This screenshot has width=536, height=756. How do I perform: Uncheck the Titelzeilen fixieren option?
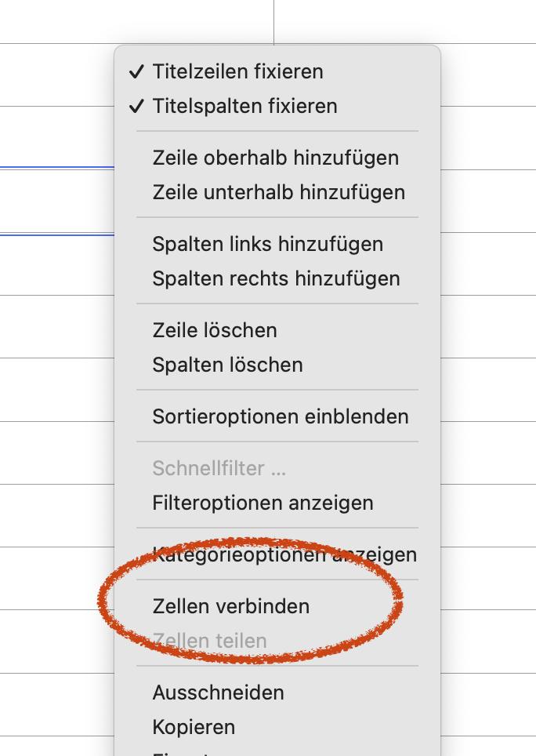[237, 71]
